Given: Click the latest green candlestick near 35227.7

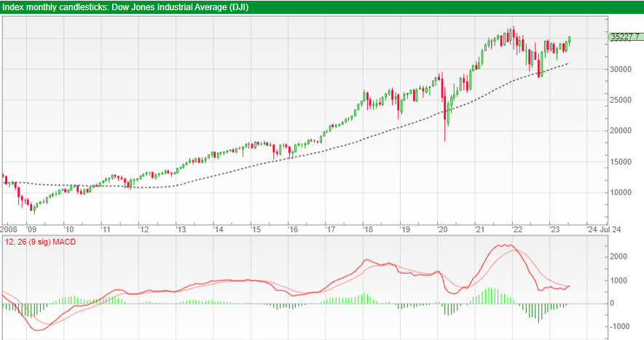Looking at the screenshot, I should click(569, 41).
